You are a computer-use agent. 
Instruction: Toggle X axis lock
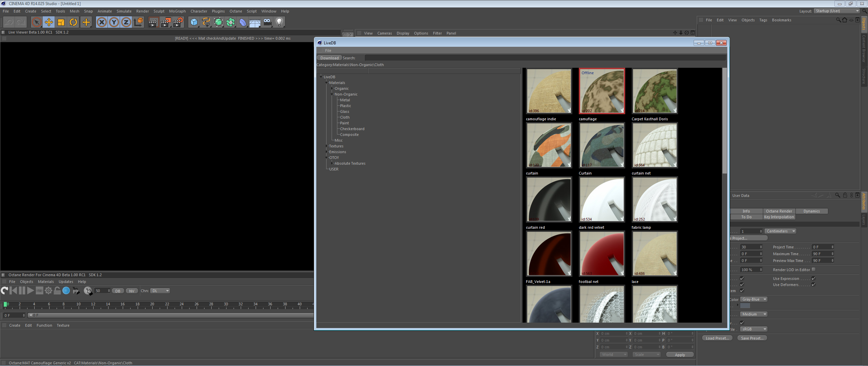tap(101, 22)
